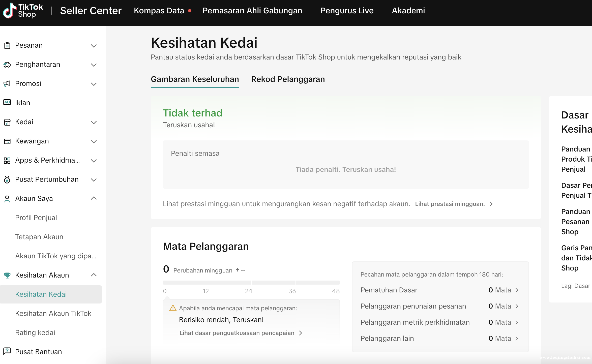Screen dimensions: 592x364
Task: Click arrow beside Lihat dasar penguatkuasaan pencapaian
Action: [301, 333]
